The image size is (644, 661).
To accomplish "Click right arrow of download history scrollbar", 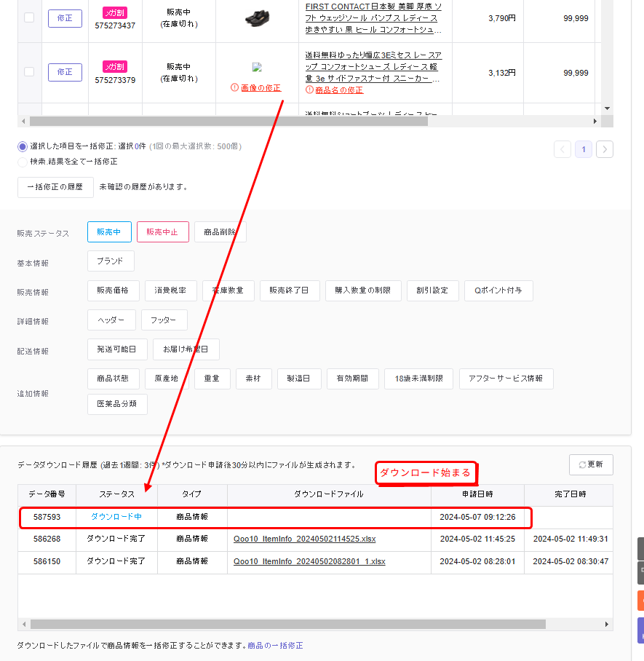I will click(x=606, y=625).
